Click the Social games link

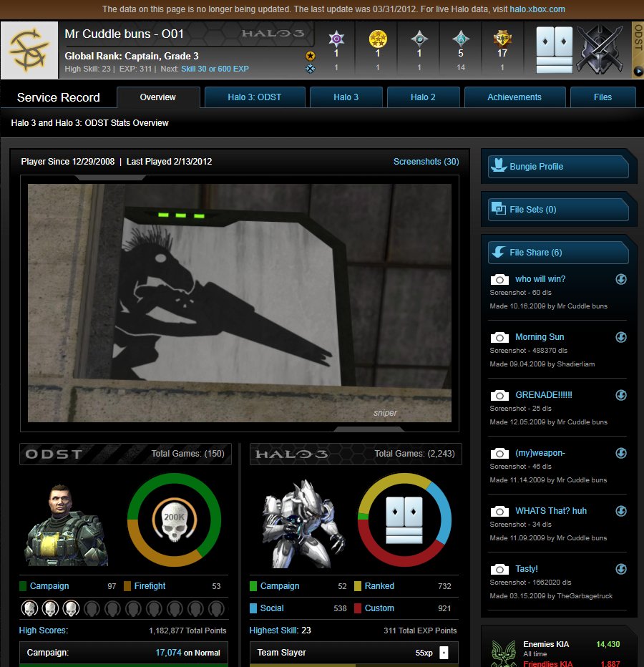(x=272, y=608)
